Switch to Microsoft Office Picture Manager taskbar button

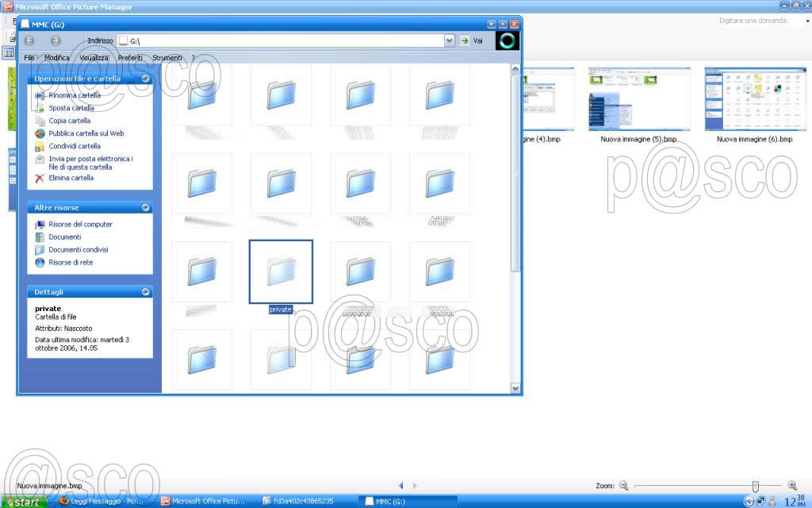pos(204,502)
